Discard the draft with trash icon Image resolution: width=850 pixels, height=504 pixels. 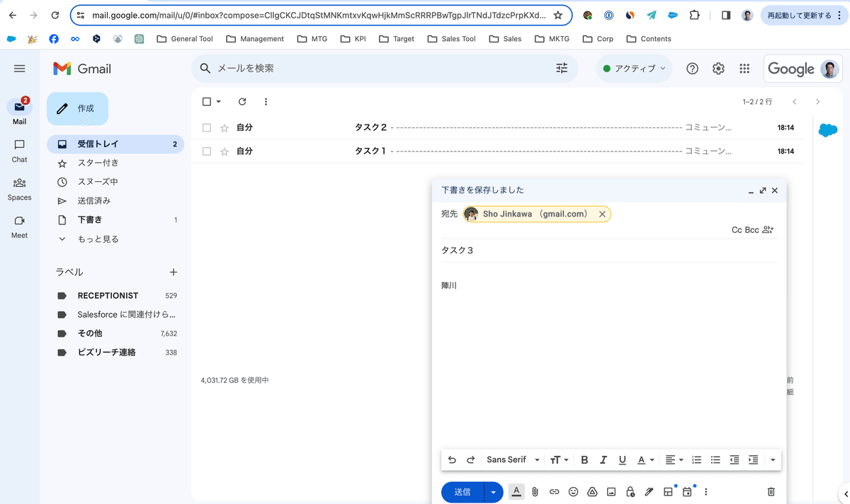pyautogui.click(x=771, y=491)
